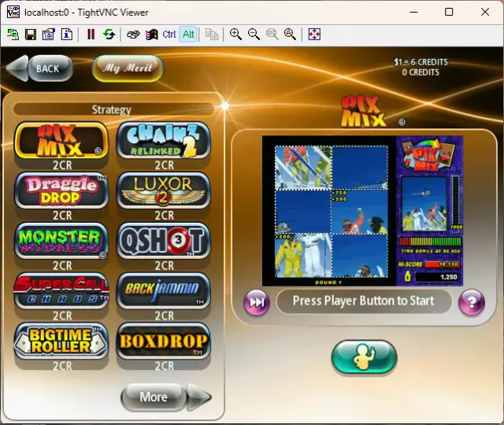
Task: Click the More button for more games
Action: coord(166,397)
